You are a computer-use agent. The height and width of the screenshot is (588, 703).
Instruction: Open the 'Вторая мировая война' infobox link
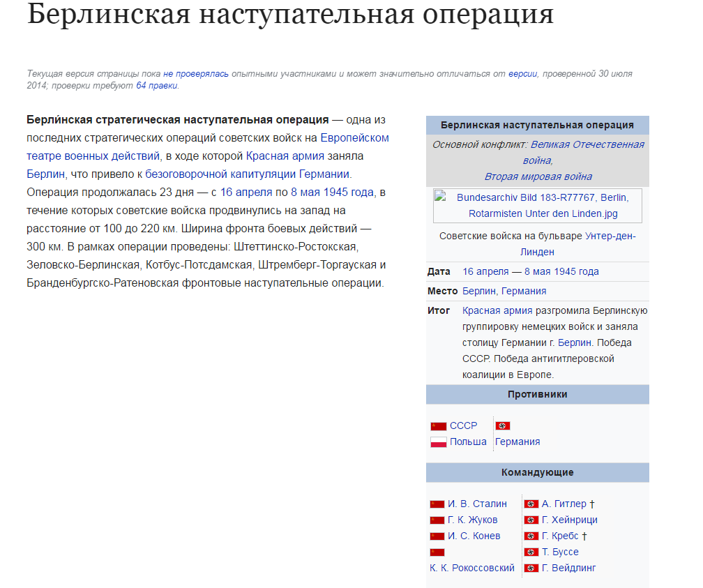(538, 176)
